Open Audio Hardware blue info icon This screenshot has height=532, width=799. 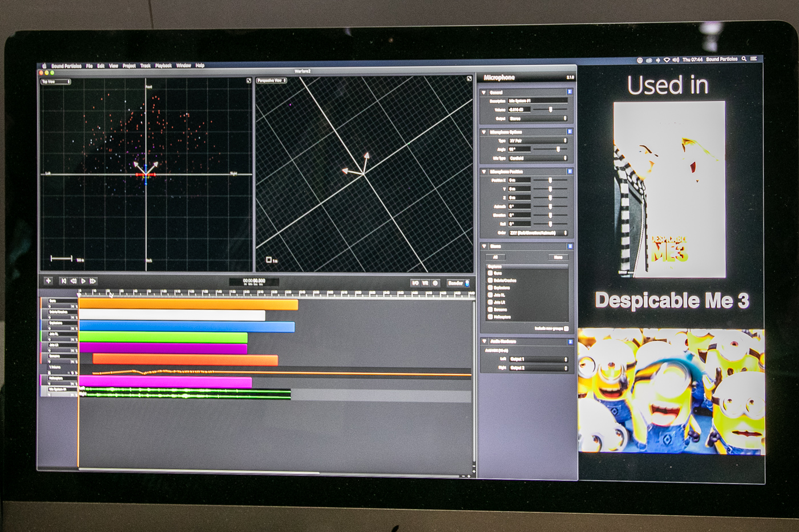point(570,341)
